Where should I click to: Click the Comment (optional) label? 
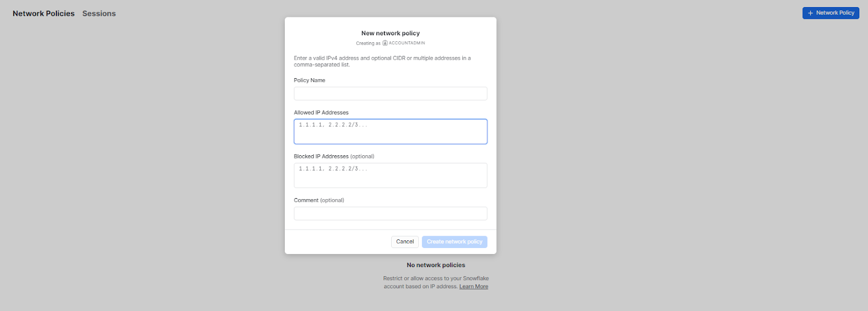tap(319, 200)
